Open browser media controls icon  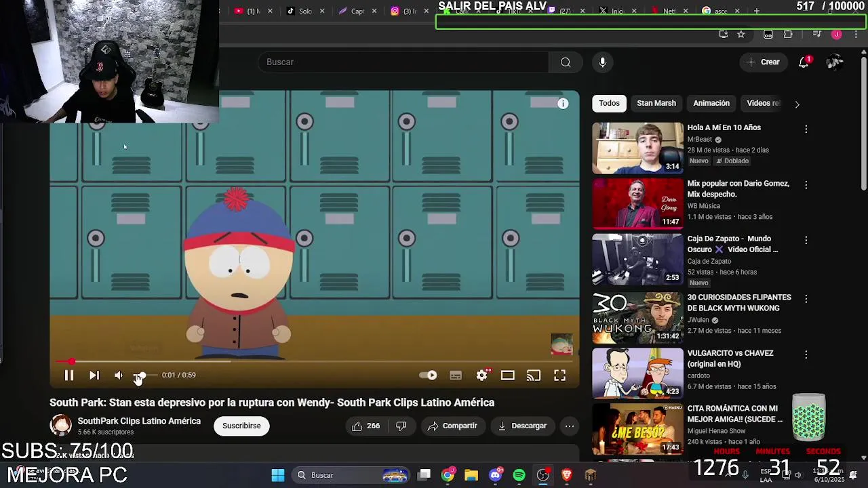coord(817,34)
